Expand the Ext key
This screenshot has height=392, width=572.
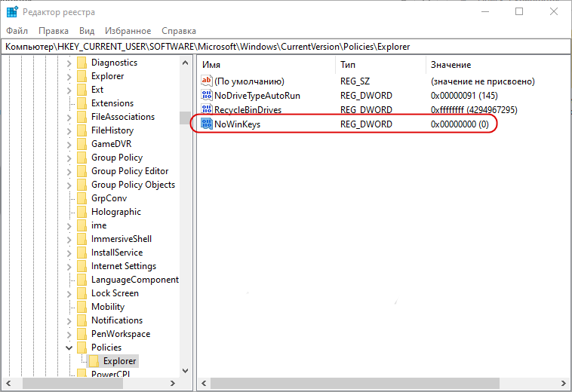tap(69, 90)
